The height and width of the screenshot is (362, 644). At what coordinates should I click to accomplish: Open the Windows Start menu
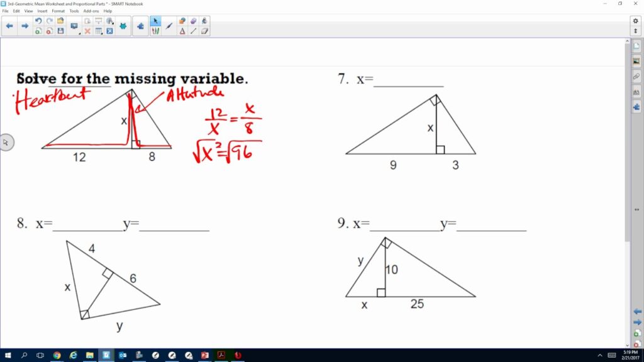(8, 355)
